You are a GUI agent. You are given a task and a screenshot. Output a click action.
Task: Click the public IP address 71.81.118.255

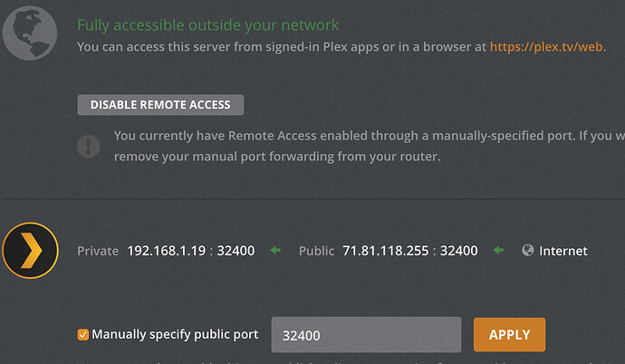pyautogui.click(x=383, y=251)
